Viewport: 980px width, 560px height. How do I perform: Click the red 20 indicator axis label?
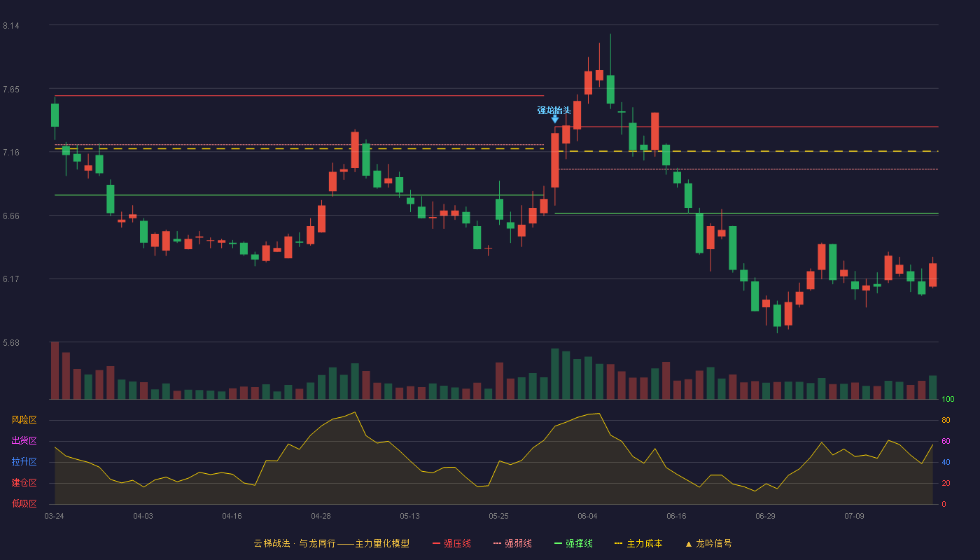click(x=945, y=483)
